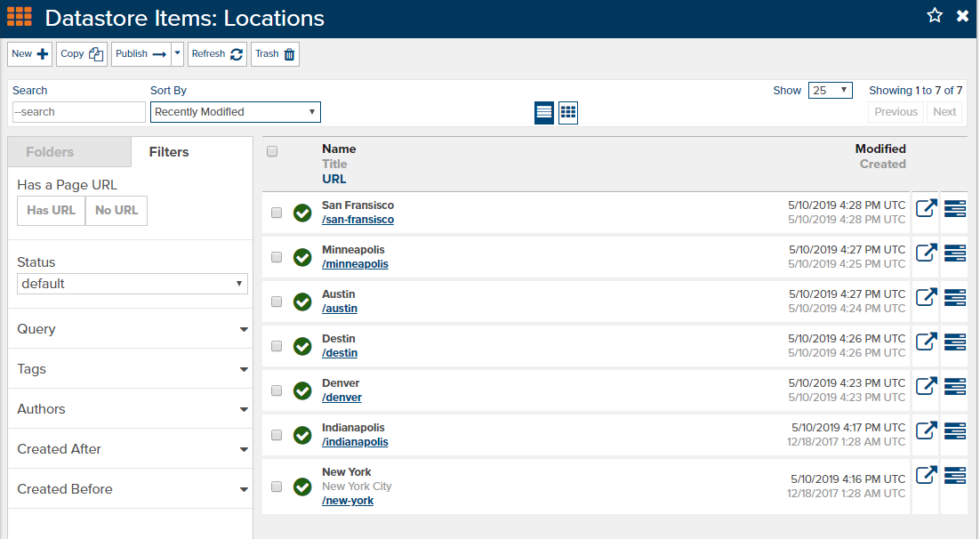Go to Next page
Image resolution: width=980 pixels, height=539 pixels.
[944, 112]
